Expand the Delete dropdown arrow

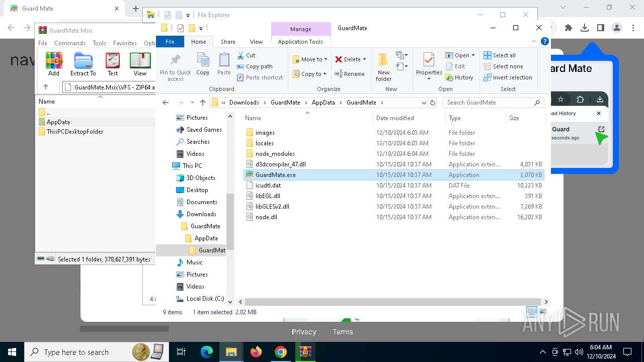(x=364, y=59)
